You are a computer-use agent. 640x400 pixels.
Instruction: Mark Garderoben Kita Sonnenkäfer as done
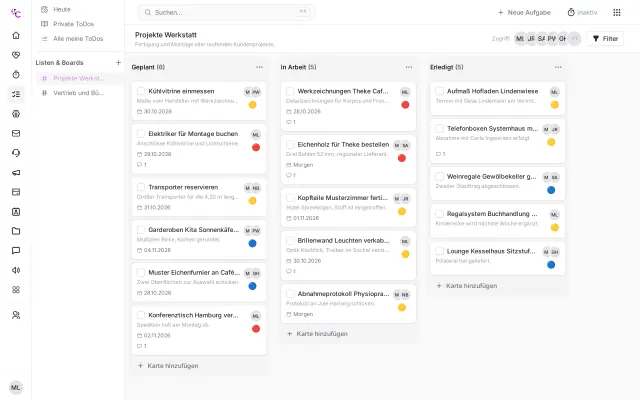pos(141,230)
